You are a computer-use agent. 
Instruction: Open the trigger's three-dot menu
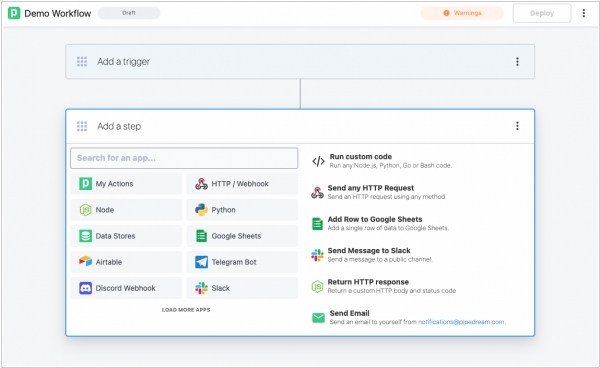(517, 62)
